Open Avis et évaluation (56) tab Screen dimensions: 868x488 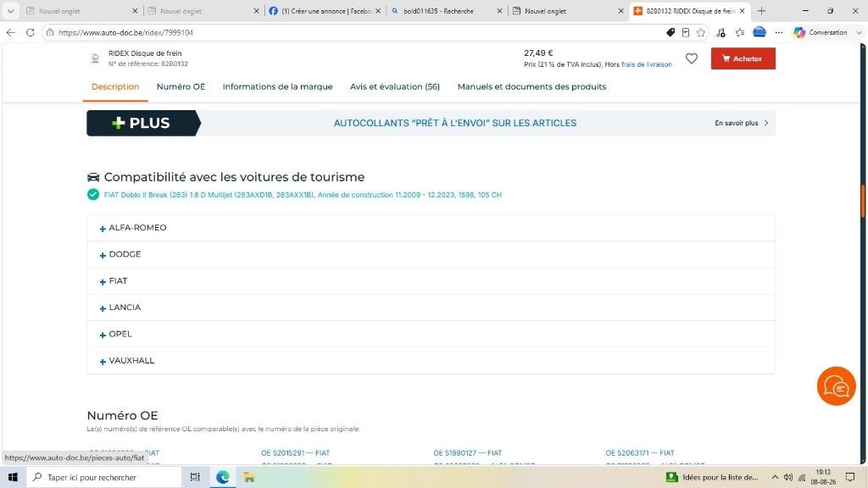coord(395,87)
